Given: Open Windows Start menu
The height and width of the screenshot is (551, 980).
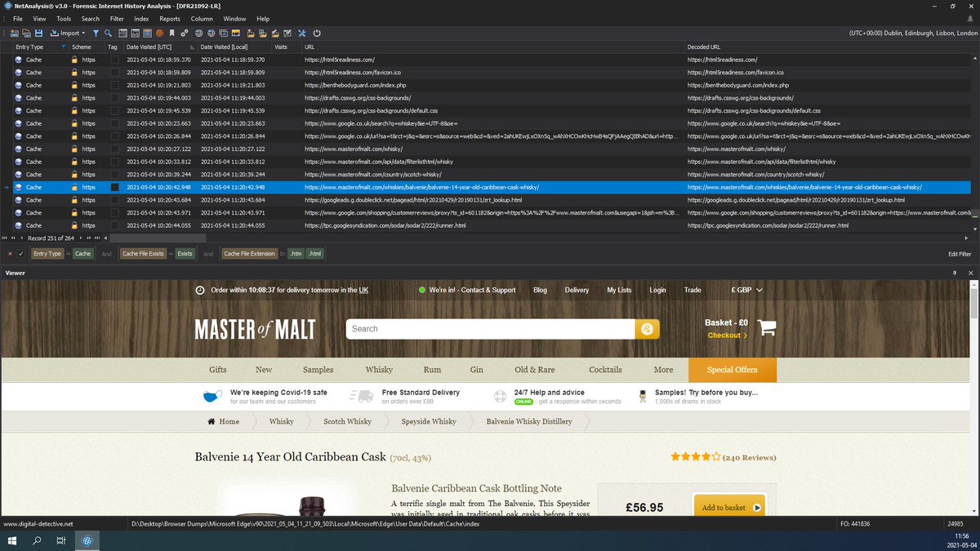Looking at the screenshot, I should click(12, 540).
